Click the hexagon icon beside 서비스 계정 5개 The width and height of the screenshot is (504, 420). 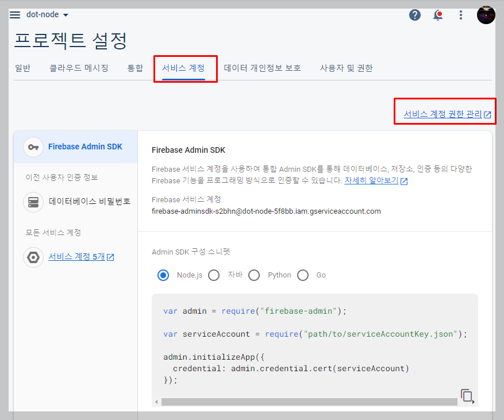coord(33,257)
